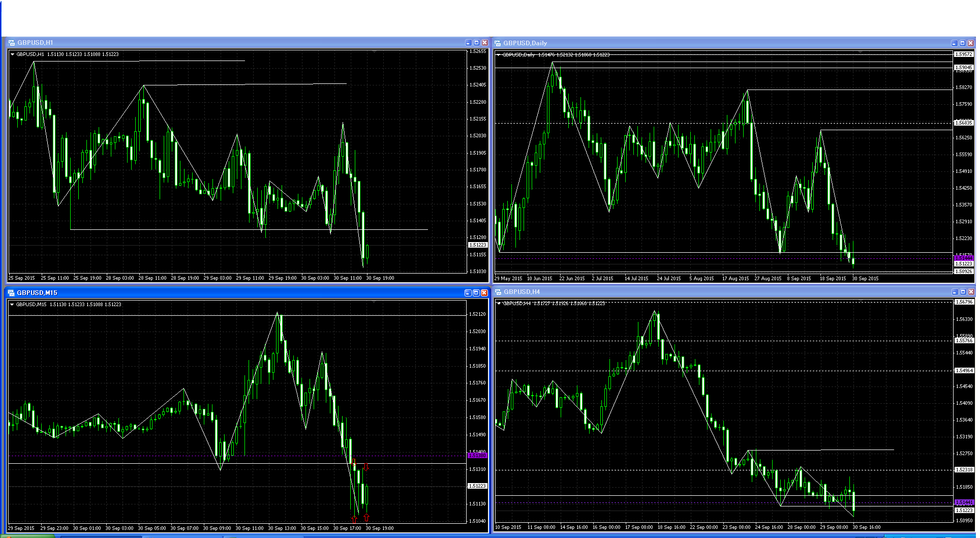Activate the GBPUSD,H4 window title bar
Screen dimensions: 980x538
click(712, 292)
